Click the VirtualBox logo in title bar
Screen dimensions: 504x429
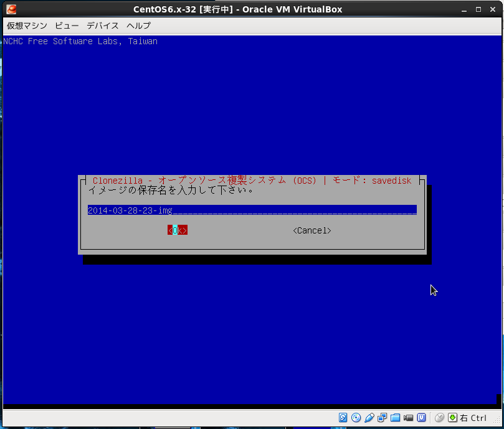click(x=11, y=9)
